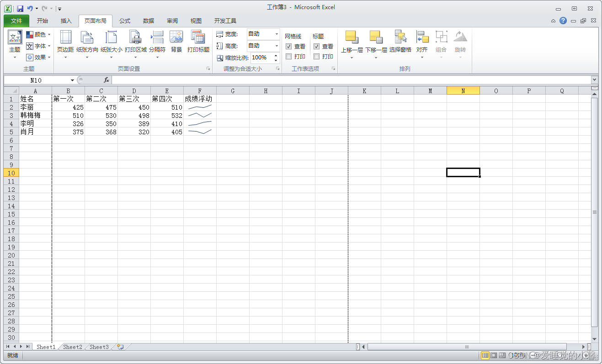The height and width of the screenshot is (364, 602).
Task: Switch to the 开始 Home tab
Action: 43,21
